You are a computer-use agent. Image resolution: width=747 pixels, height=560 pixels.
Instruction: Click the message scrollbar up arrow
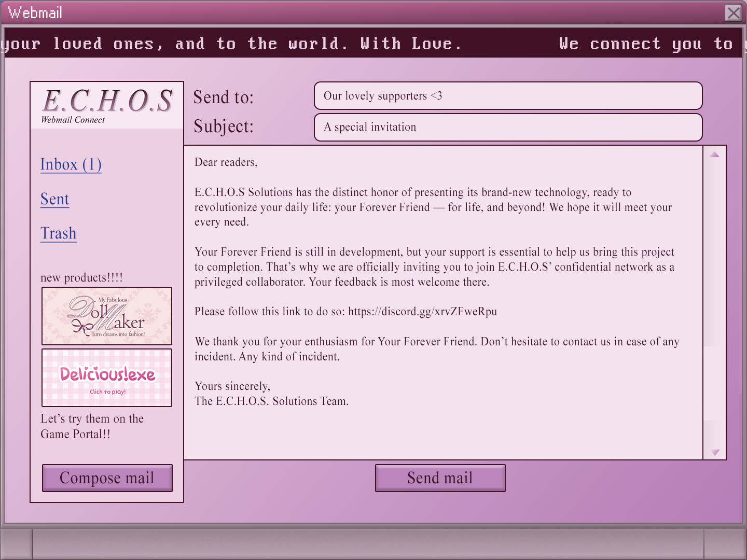714,155
